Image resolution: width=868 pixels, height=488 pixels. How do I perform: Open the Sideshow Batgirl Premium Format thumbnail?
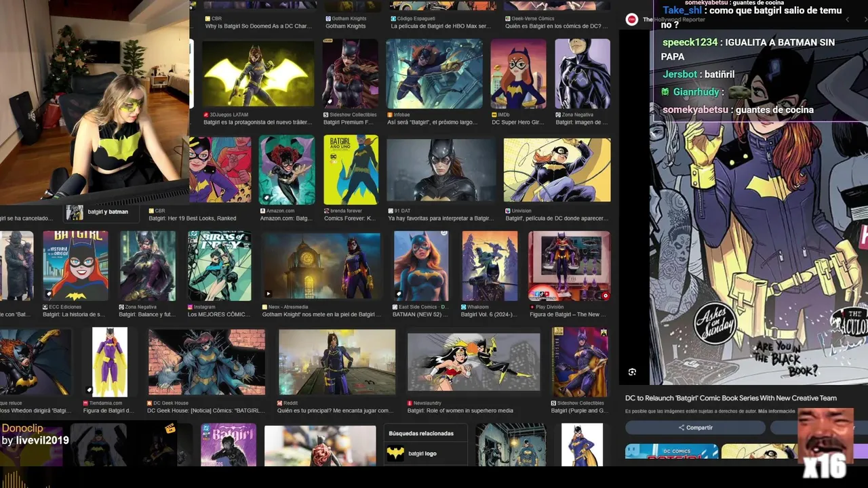click(351, 74)
